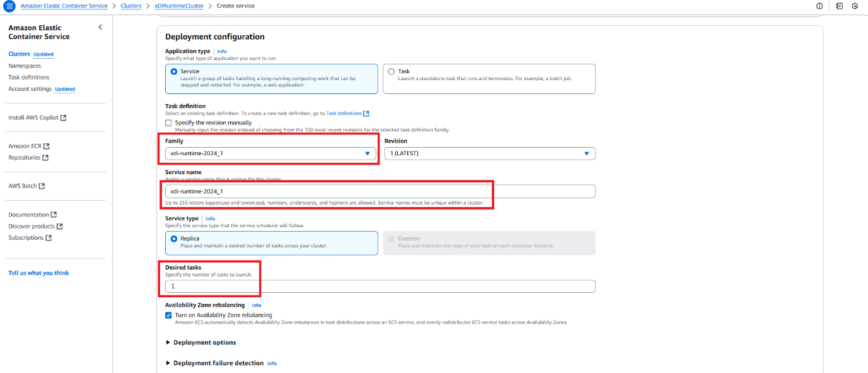Click the Updated badge next to Account settings
The image size is (868, 373).
[x=65, y=89]
